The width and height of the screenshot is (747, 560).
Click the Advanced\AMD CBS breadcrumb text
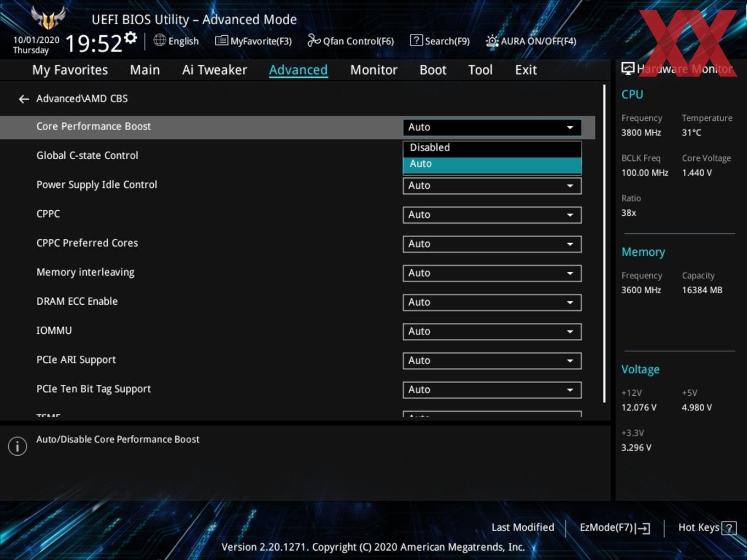click(82, 98)
